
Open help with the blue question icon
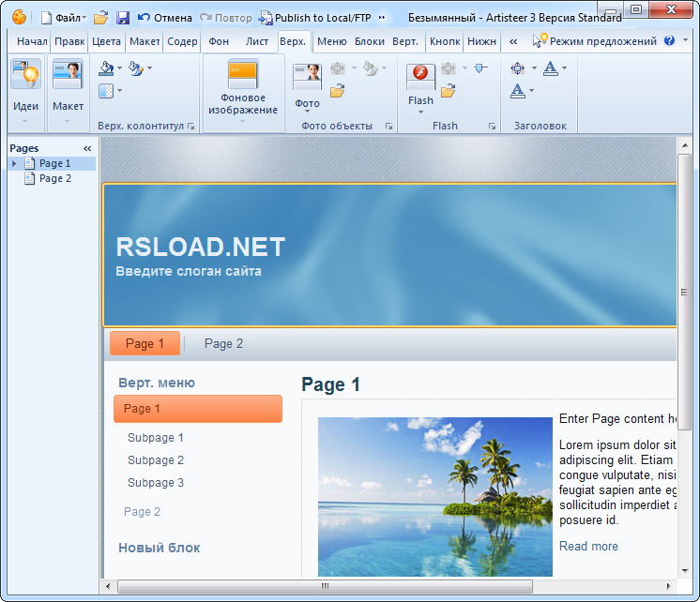tap(669, 40)
